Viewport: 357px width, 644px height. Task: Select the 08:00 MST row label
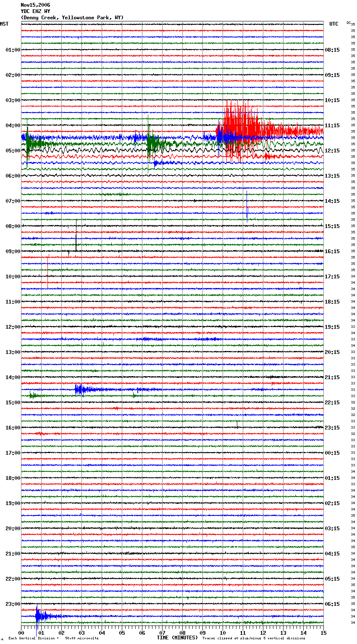pyautogui.click(x=13, y=226)
